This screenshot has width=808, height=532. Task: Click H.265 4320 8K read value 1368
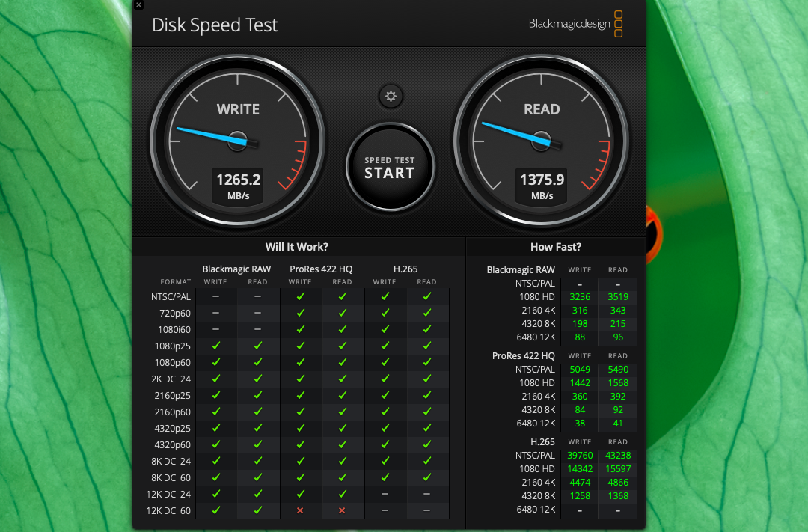[x=618, y=496]
